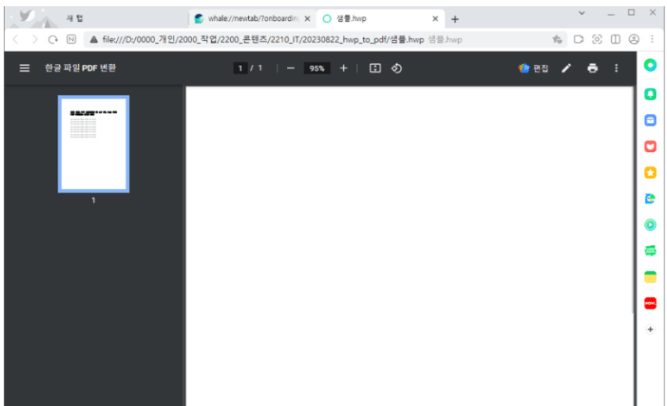Switch to the 새 탭 tab
The height and width of the screenshot is (406, 667).
click(x=75, y=19)
